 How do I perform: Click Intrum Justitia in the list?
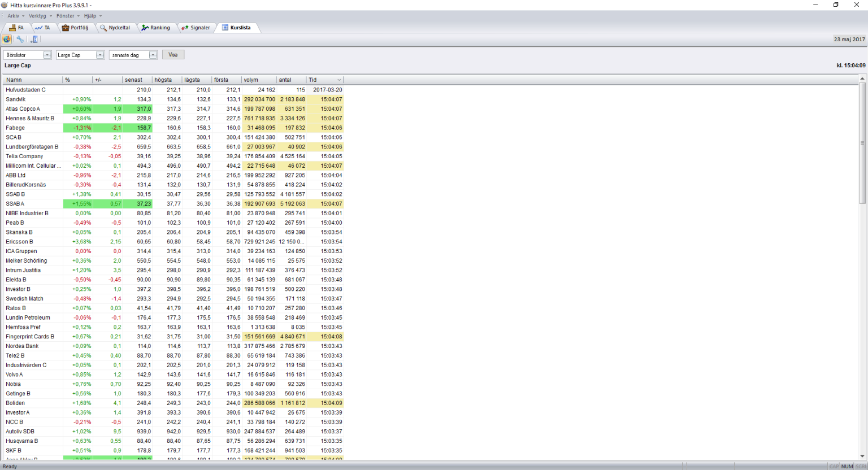click(x=23, y=271)
